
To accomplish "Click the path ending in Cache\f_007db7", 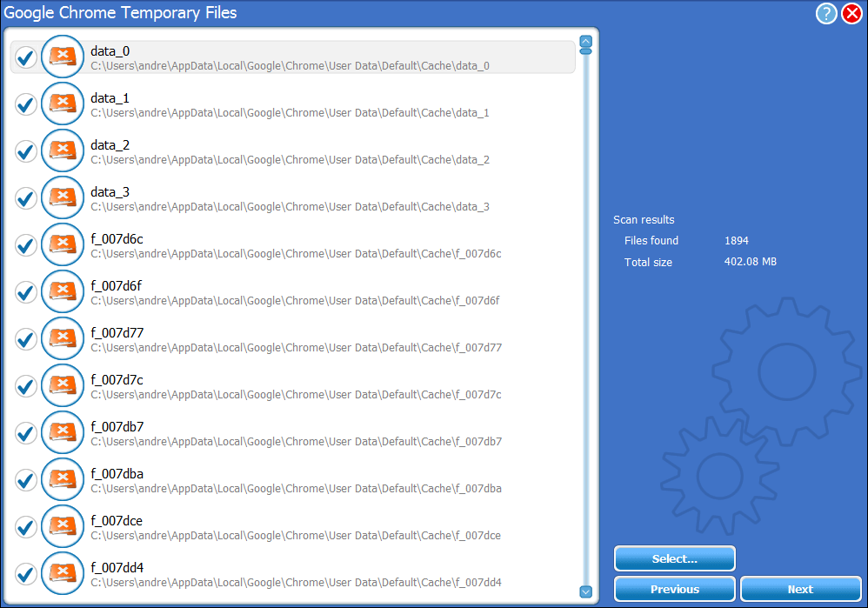I will point(297,442).
